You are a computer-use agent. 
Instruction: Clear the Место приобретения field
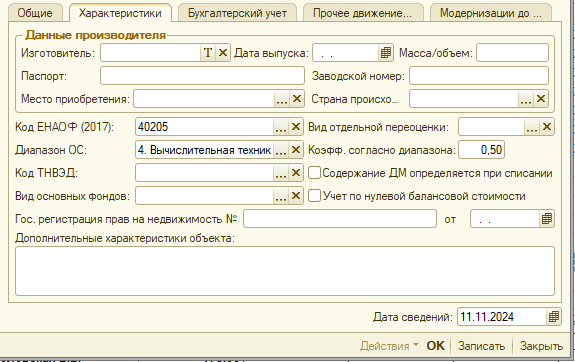tap(296, 99)
